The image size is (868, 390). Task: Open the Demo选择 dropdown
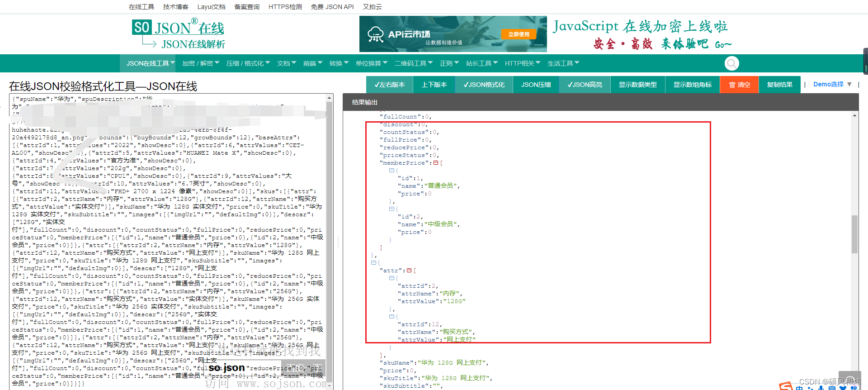point(832,84)
